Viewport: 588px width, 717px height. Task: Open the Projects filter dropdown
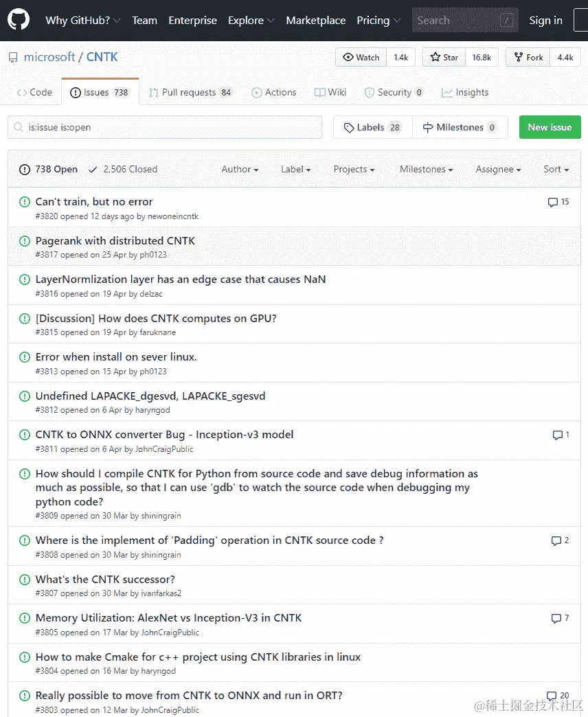354,169
